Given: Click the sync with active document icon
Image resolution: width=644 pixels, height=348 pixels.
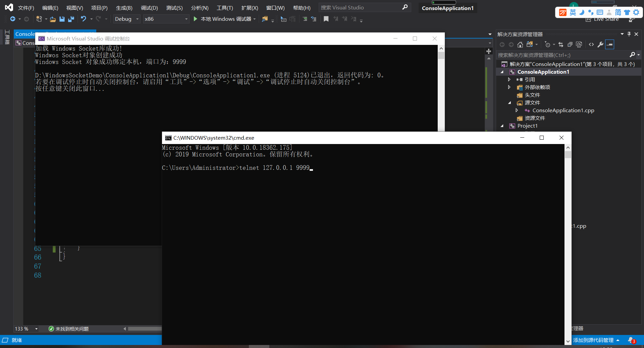Looking at the screenshot, I should pyautogui.click(x=561, y=45).
